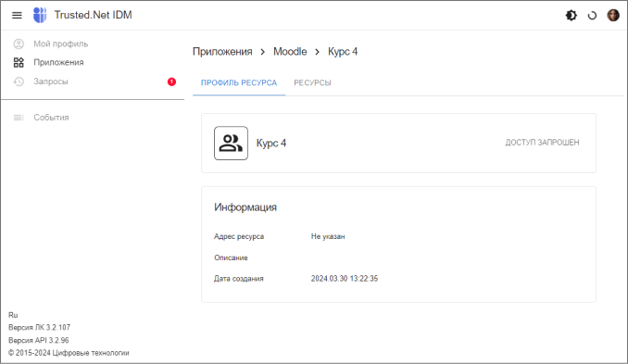Click the Версия ЛК 3.2.107 text

coord(39,328)
